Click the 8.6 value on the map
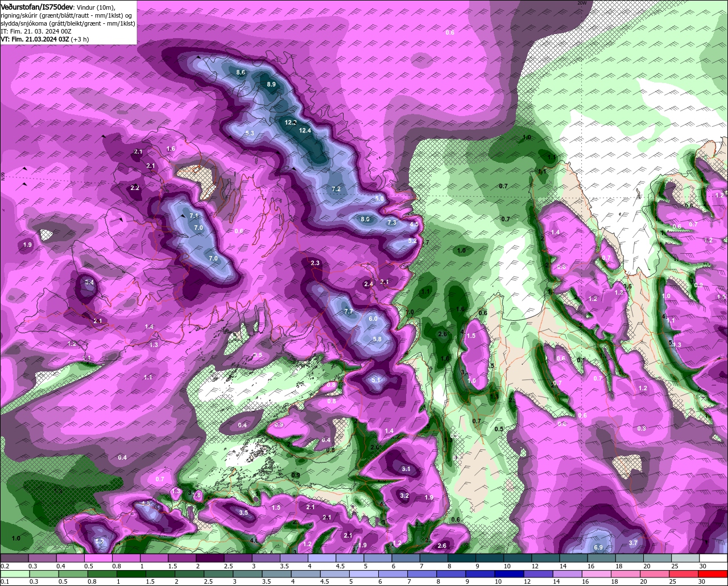Image resolution: width=728 pixels, height=586 pixels. [x=241, y=72]
